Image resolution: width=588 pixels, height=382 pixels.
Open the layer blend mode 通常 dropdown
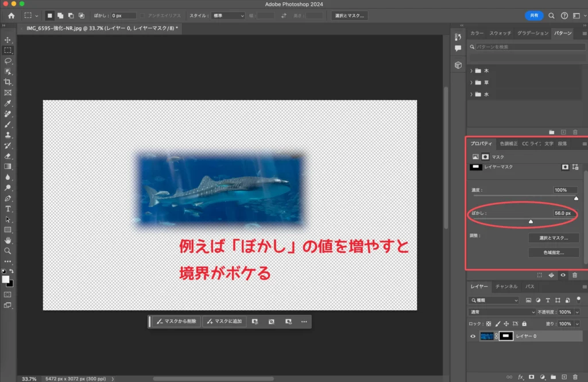point(502,312)
